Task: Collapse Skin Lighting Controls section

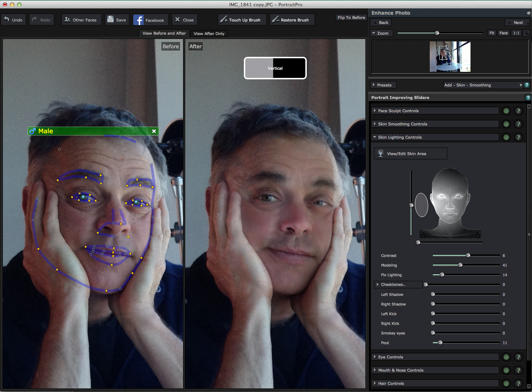Action: coord(435,137)
